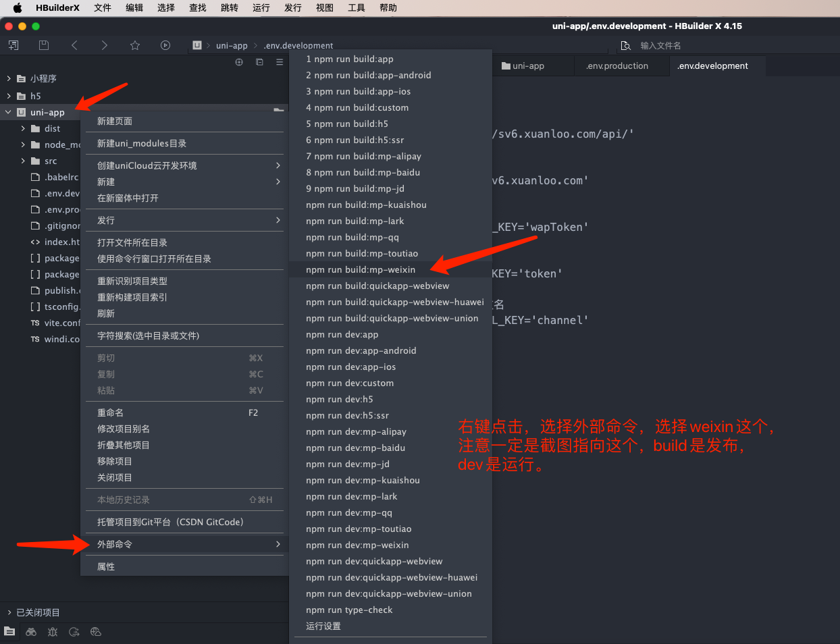
Task: Open the 外部命令 submenu
Action: [x=184, y=544]
